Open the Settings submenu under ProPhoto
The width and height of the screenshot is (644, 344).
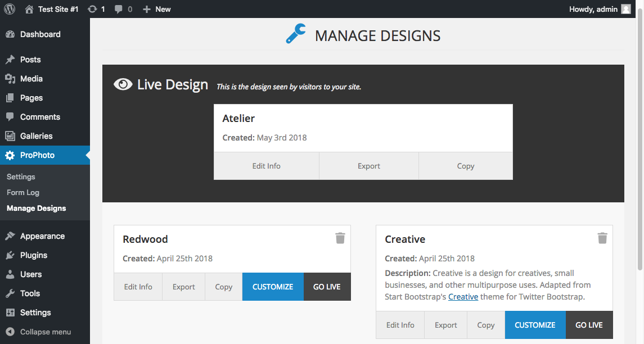point(21,177)
